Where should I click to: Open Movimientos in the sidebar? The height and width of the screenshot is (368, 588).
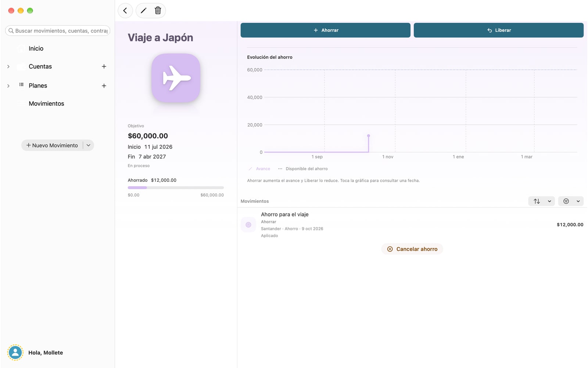click(46, 104)
